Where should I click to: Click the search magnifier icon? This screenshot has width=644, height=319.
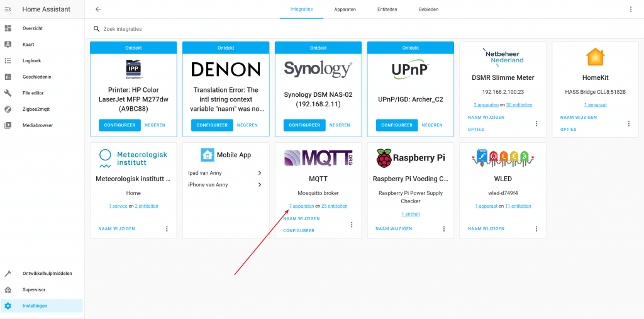click(x=96, y=29)
